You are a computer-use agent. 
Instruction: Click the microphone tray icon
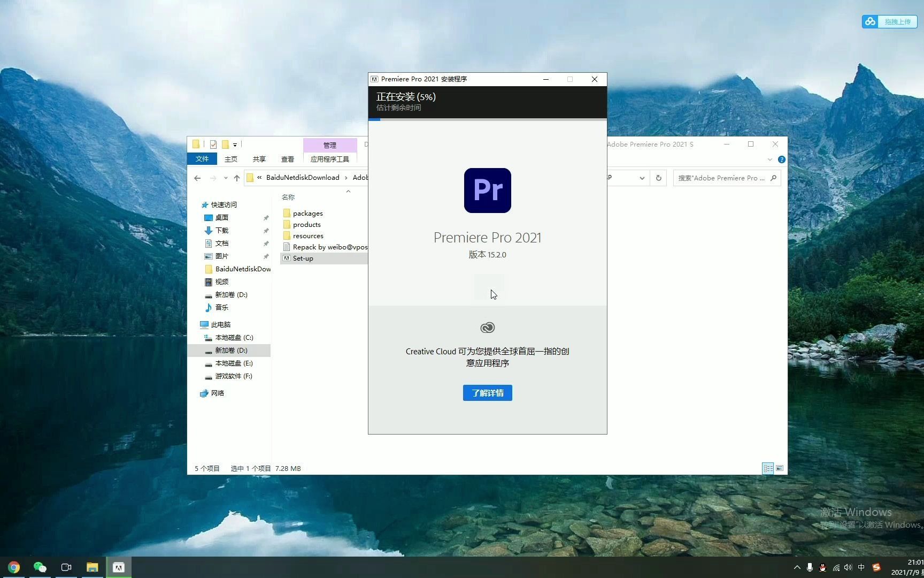[x=810, y=567]
